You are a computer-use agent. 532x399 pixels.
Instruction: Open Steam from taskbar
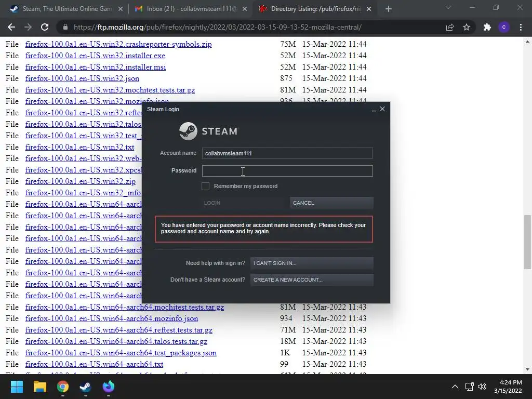(85, 387)
